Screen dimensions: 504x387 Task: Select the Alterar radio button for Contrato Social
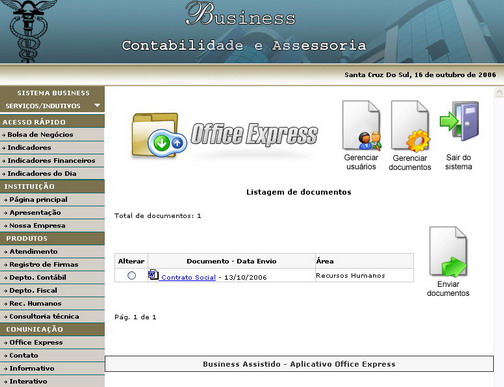click(132, 275)
